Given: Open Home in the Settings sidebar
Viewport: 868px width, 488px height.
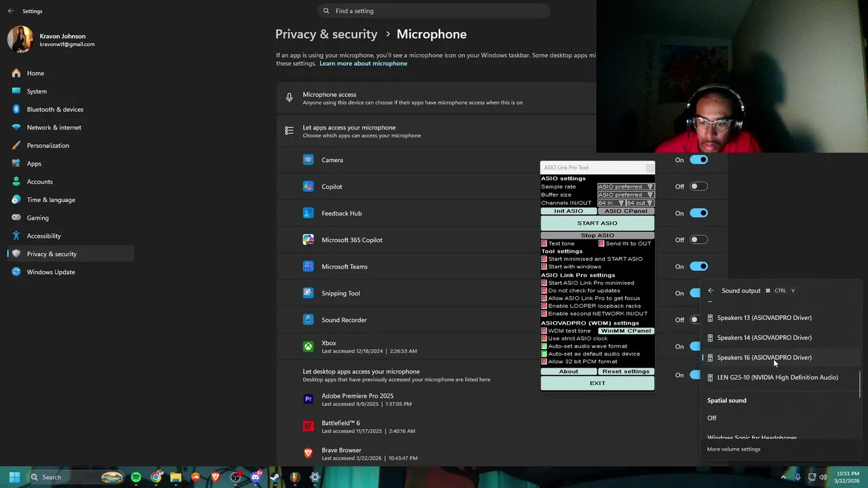Looking at the screenshot, I should tap(71, 73).
